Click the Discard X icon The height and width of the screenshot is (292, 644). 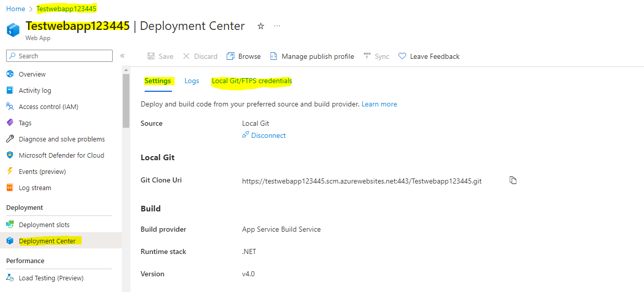(x=186, y=56)
